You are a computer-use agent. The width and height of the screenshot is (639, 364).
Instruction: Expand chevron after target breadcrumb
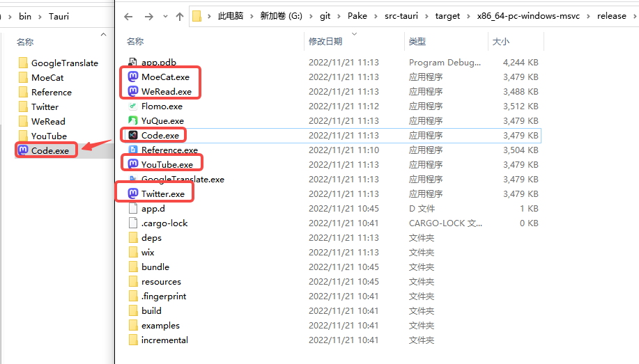(x=468, y=16)
